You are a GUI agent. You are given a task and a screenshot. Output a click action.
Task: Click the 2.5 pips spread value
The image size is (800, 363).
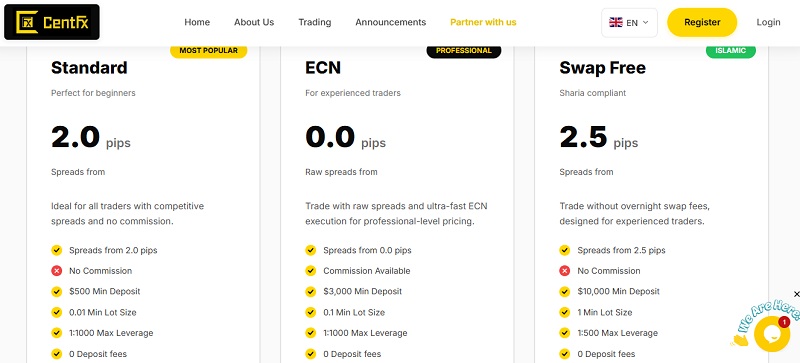598,138
